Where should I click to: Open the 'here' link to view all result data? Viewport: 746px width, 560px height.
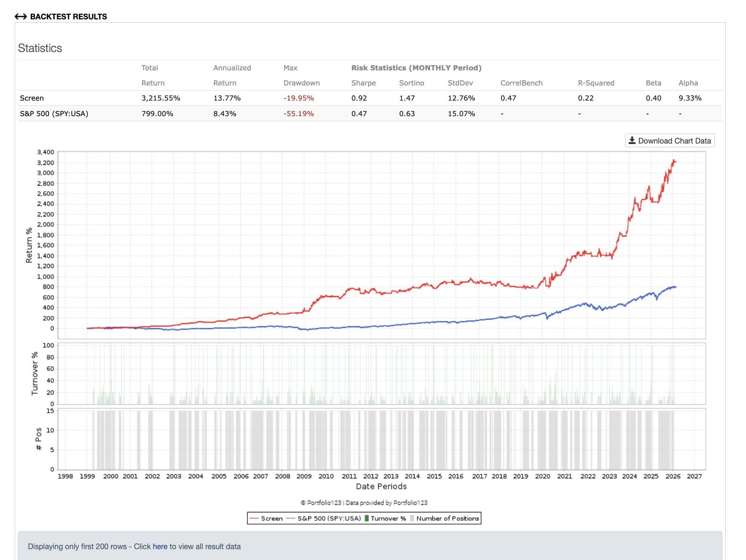pyautogui.click(x=160, y=546)
